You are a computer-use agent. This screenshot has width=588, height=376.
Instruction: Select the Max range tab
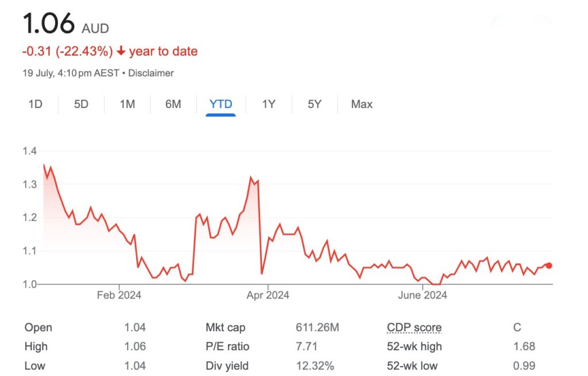coord(362,104)
